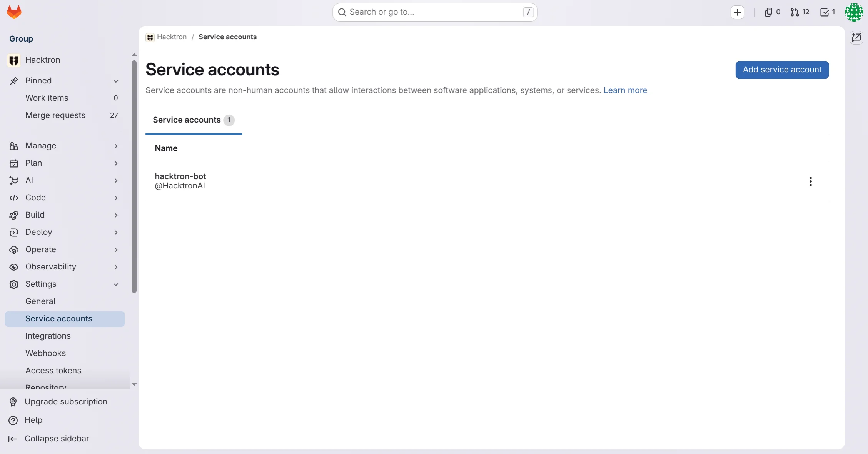868x454 pixels.
Task: Open hacktron-bot actions kebab menu
Action: pos(810,181)
